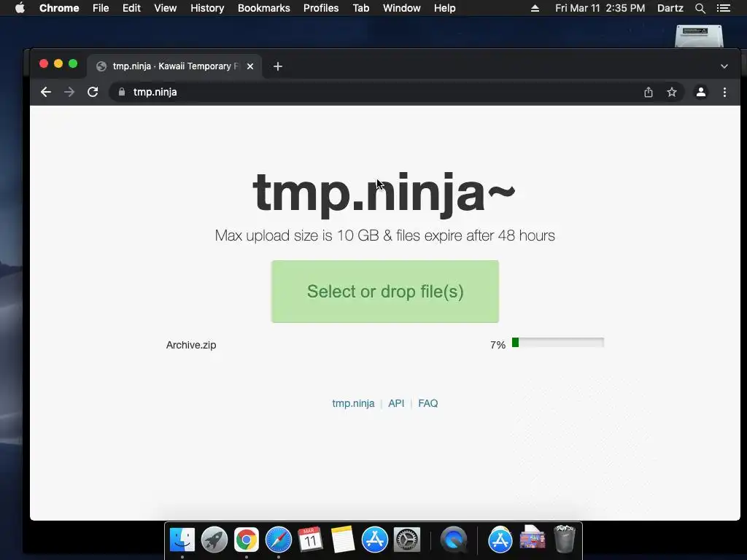Reload the tmp.ninja page
The height and width of the screenshot is (560, 747).
click(93, 92)
